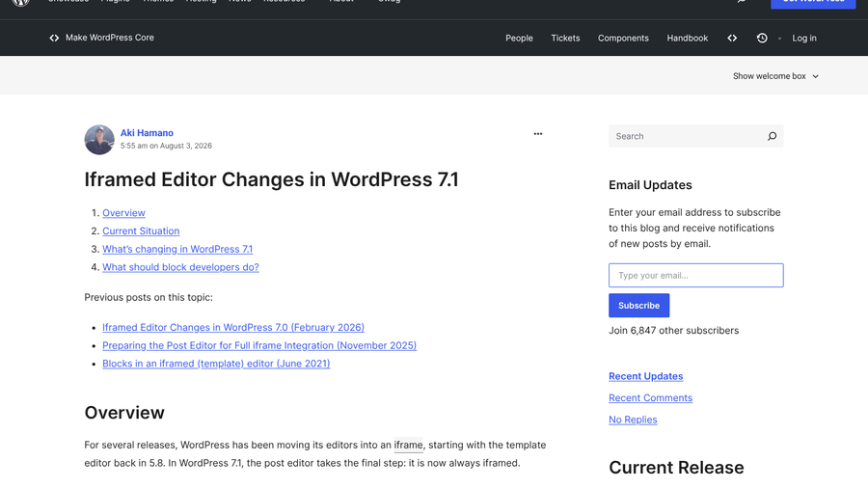
Task: Open the Handbook menu item
Action: [x=687, y=39]
